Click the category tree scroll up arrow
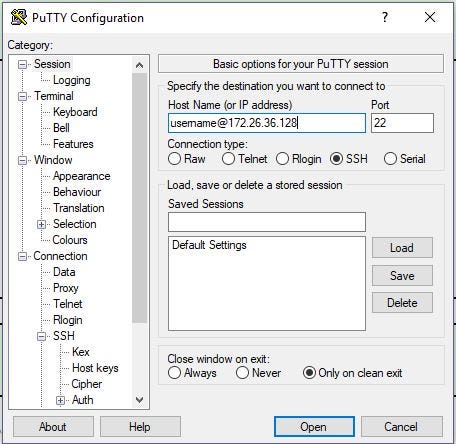The width and height of the screenshot is (456, 444). click(x=140, y=65)
